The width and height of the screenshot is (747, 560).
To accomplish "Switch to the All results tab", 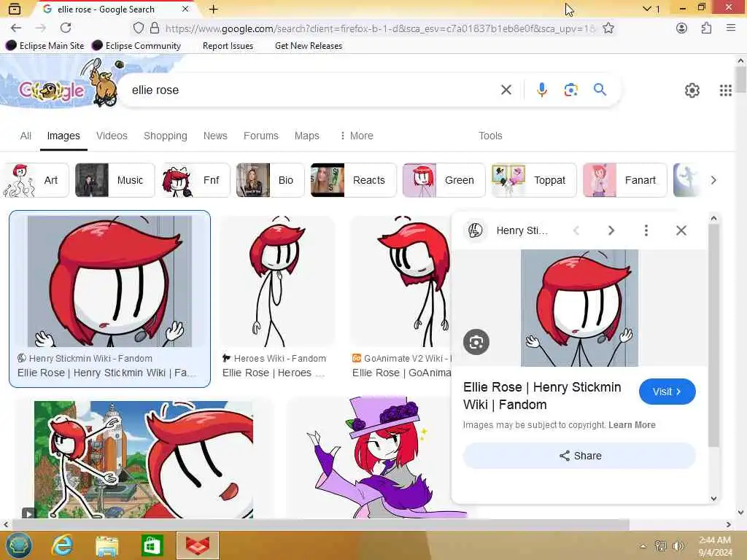I will 26,136.
